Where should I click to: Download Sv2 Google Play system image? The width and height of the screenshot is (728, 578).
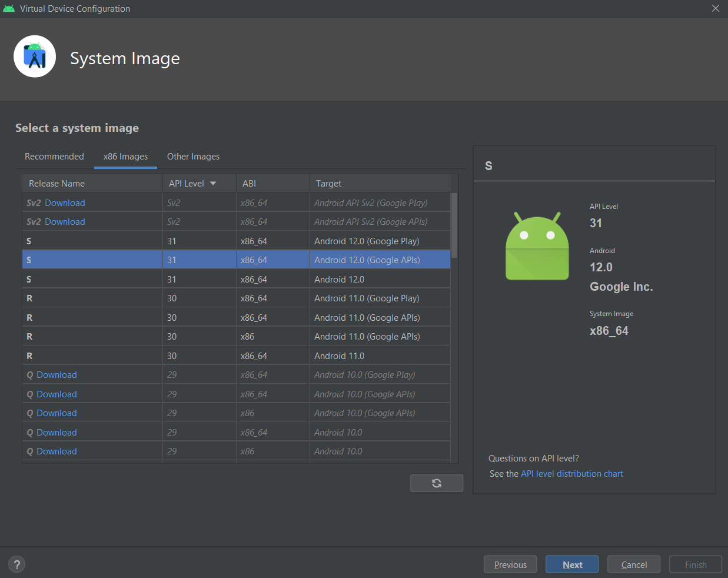(x=65, y=203)
